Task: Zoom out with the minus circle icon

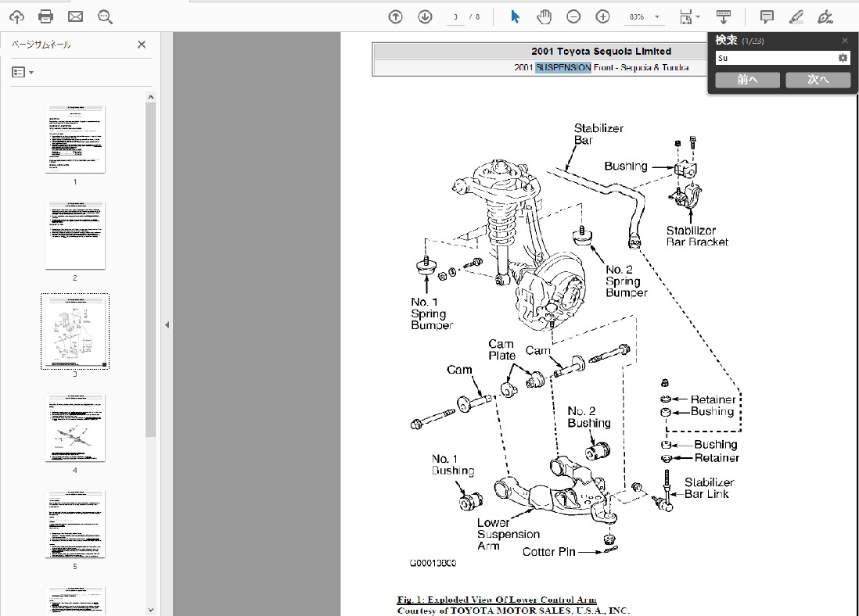Action: 573,17
